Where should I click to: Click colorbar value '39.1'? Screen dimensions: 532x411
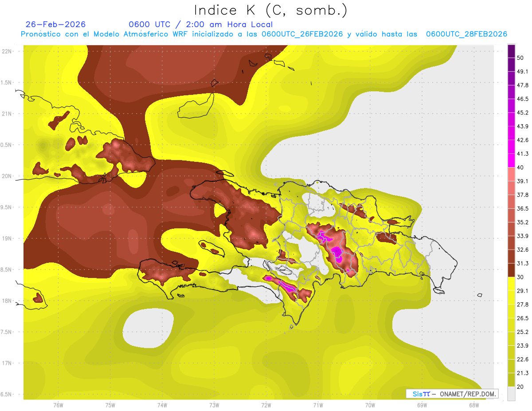point(523,181)
